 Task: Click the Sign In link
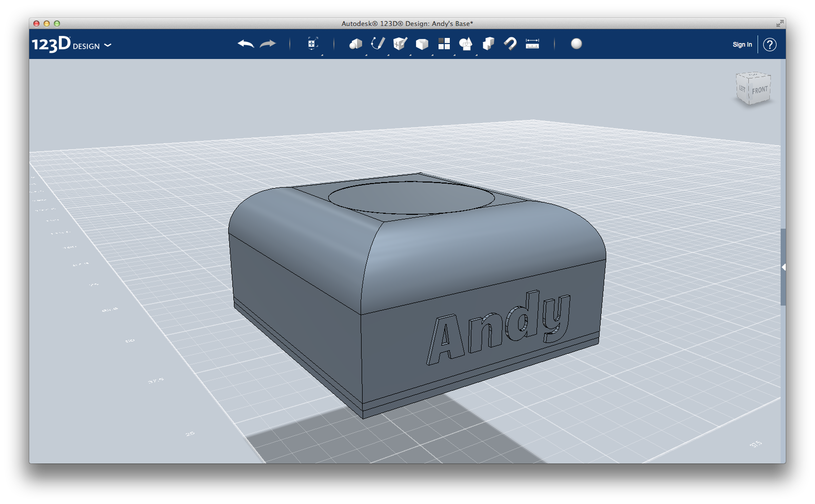(x=742, y=45)
